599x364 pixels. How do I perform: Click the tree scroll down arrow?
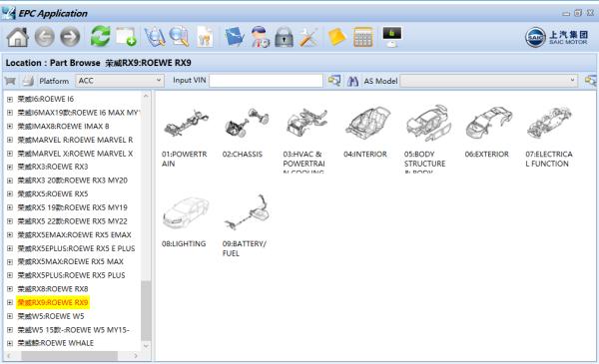pyautogui.click(x=146, y=346)
